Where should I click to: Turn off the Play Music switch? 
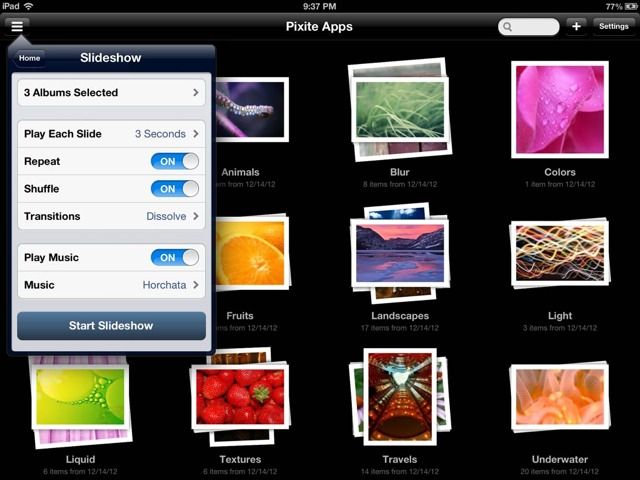(175, 257)
